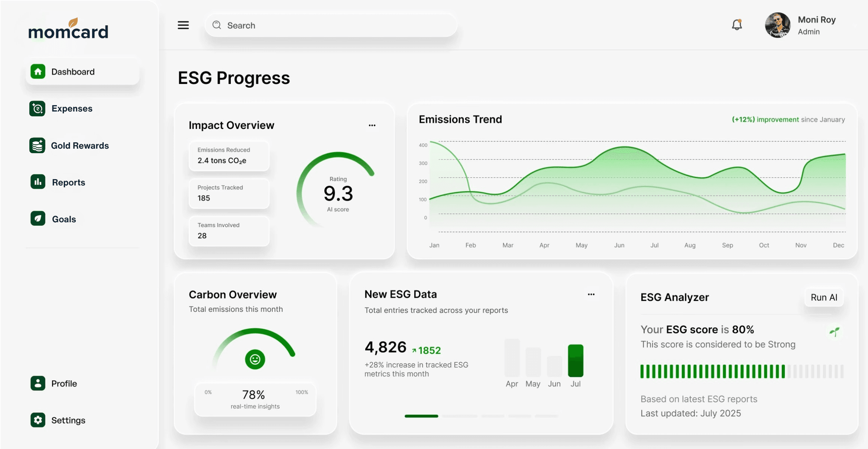Viewport: 868px width, 449px height.
Task: Click the Projects Tracked card
Action: click(x=229, y=193)
